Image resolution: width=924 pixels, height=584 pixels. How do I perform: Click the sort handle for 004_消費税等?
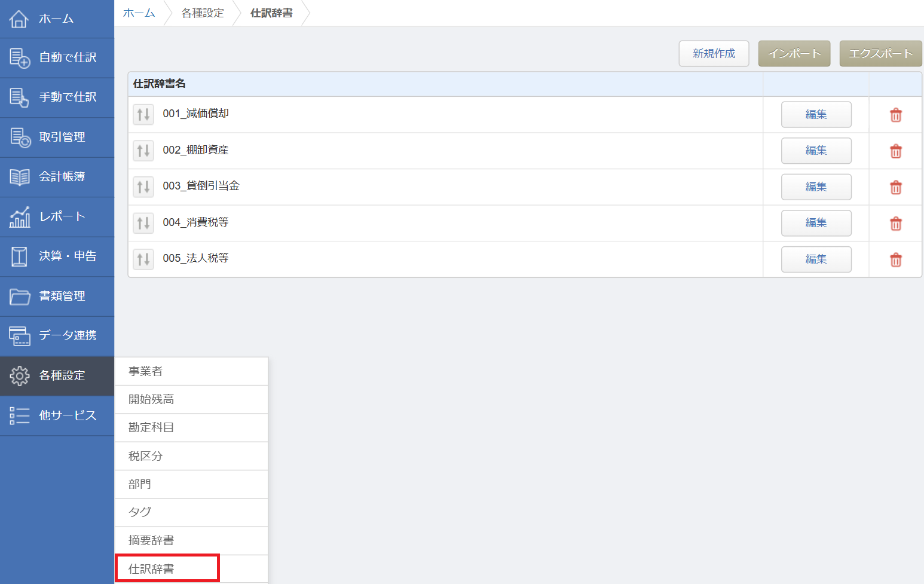click(143, 223)
